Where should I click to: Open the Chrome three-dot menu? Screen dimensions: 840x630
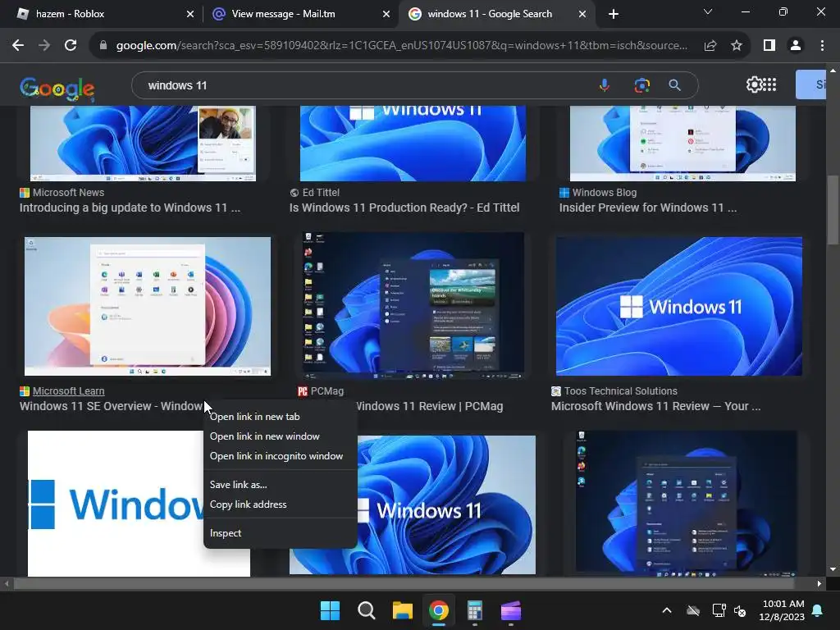(x=822, y=46)
